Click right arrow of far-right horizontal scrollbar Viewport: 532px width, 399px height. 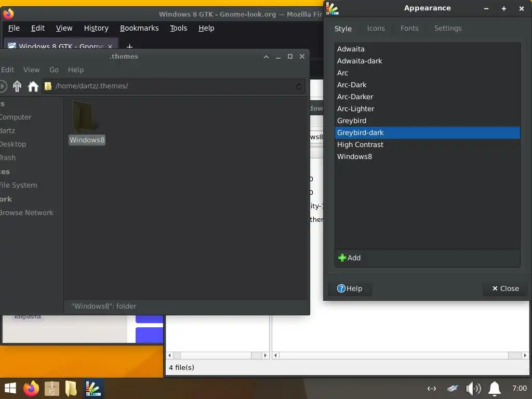[525, 355]
